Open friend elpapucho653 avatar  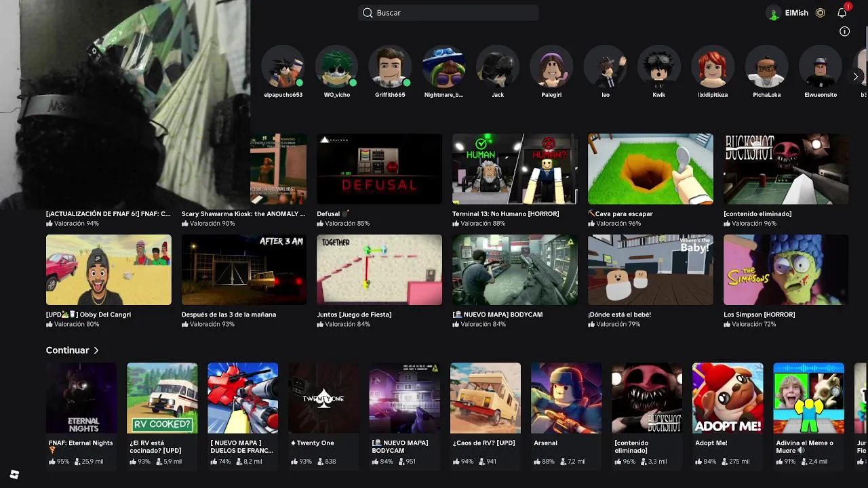pyautogui.click(x=283, y=67)
